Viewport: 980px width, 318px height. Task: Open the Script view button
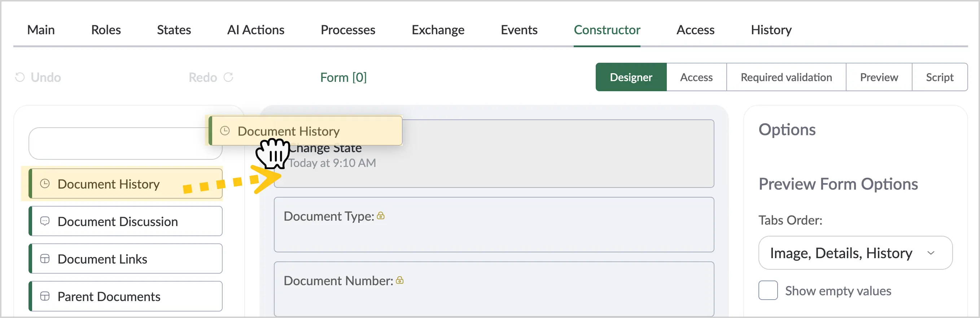pyautogui.click(x=940, y=77)
